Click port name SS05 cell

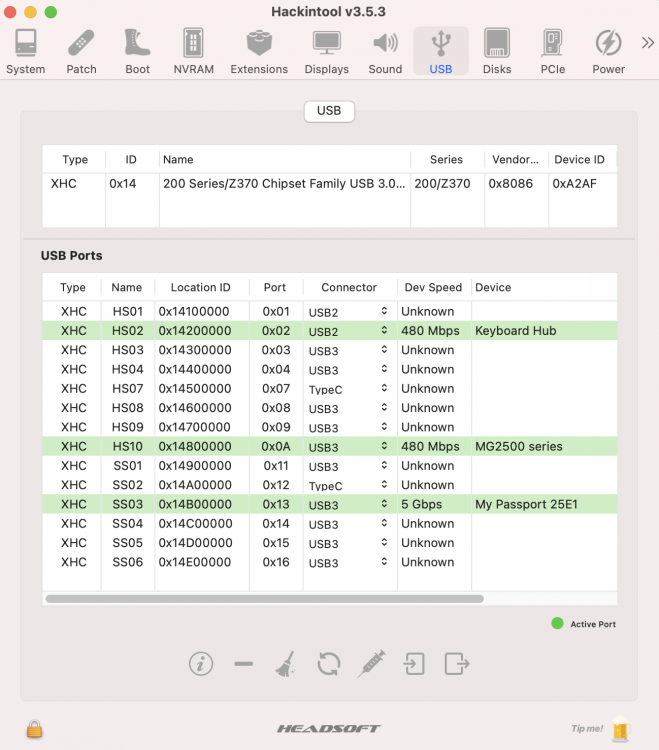click(128, 543)
